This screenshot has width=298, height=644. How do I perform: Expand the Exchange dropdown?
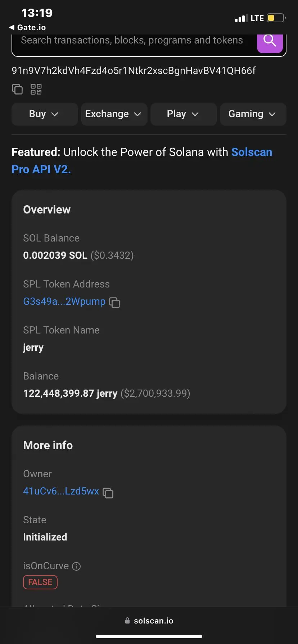click(x=114, y=114)
